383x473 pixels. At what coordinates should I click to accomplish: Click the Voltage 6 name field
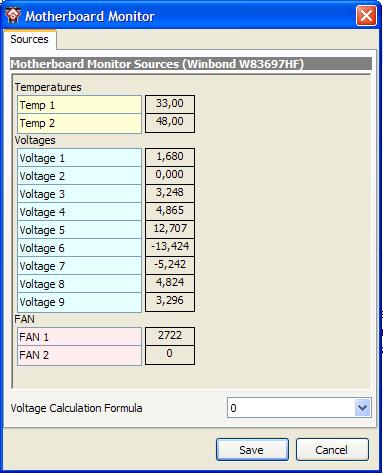[79, 248]
